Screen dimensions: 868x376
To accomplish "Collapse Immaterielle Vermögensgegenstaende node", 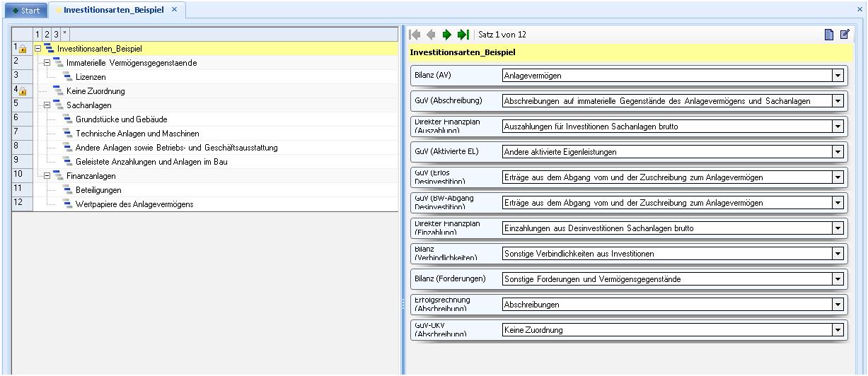I will tap(47, 63).
